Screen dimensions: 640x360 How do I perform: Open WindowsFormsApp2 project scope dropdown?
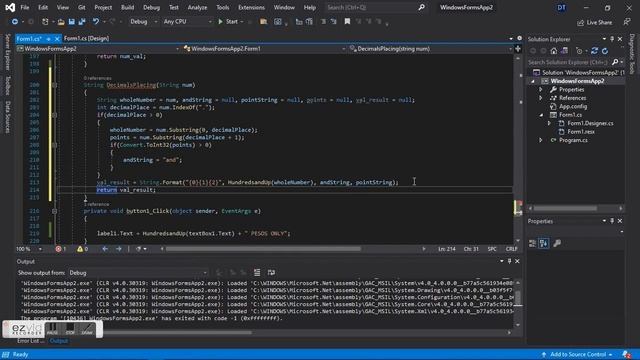(98, 49)
